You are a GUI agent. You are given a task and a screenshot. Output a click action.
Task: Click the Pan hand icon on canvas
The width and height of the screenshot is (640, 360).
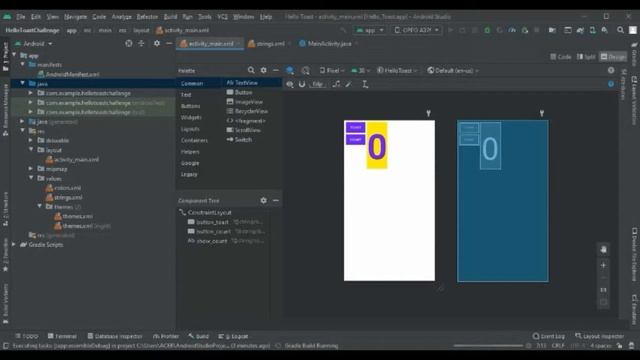604,249
